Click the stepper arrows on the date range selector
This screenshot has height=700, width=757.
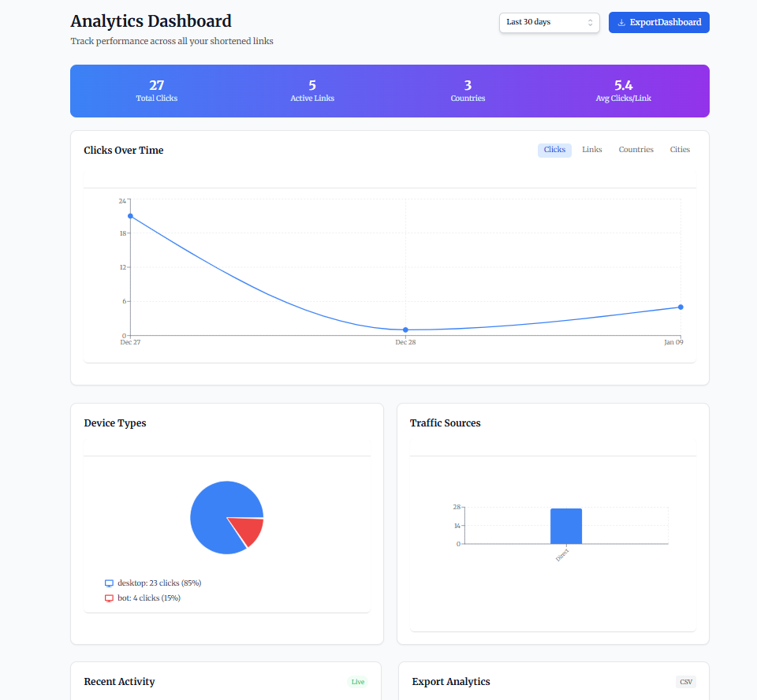pyautogui.click(x=591, y=23)
